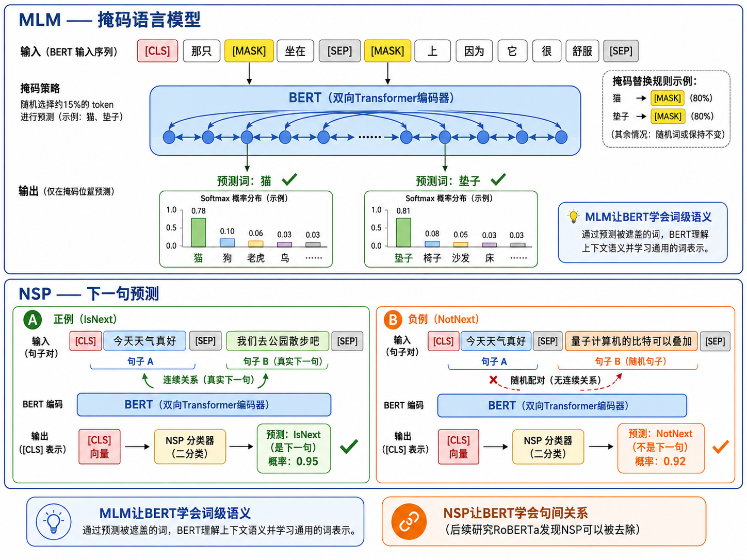The width and height of the screenshot is (747, 560).
Task: Click the purple 0.03 bar for 床
Action: [489, 245]
